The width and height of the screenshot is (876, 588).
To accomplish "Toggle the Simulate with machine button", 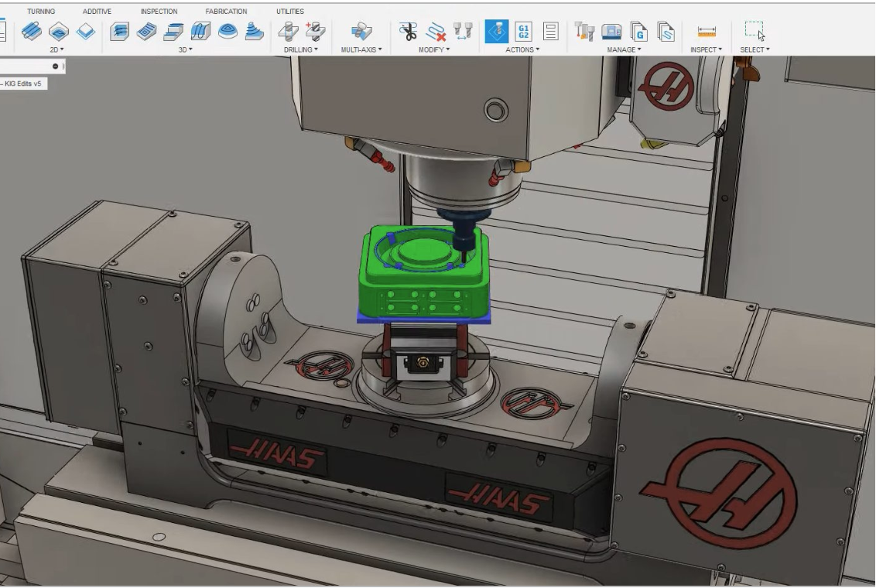I will pos(496,31).
